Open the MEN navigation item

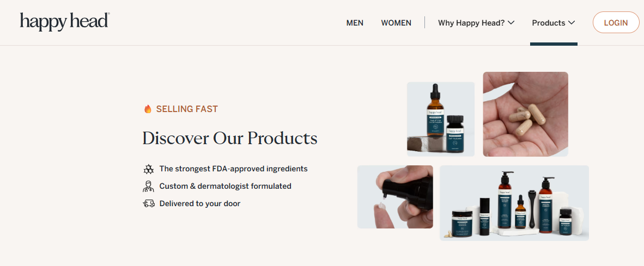tap(355, 23)
